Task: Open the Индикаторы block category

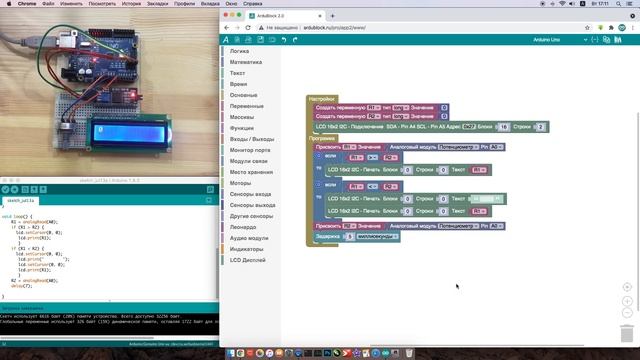Action: (x=246, y=249)
